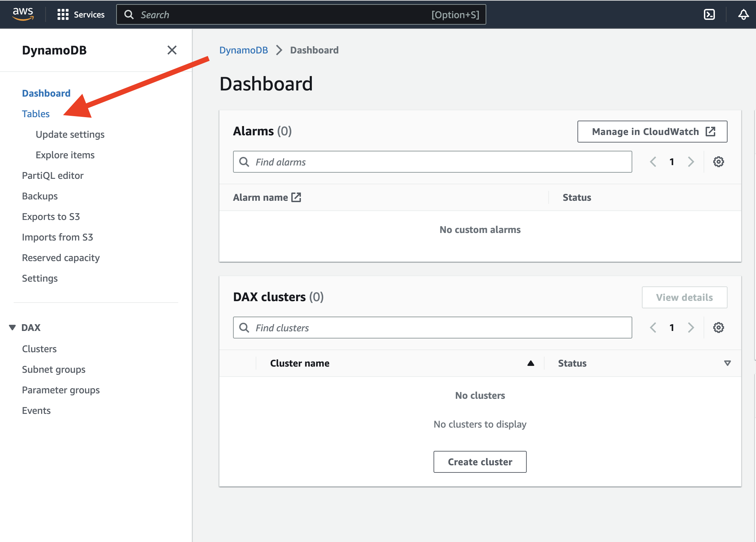Click the Services label in top bar
Screen dimensions: 756x542
coord(89,14)
